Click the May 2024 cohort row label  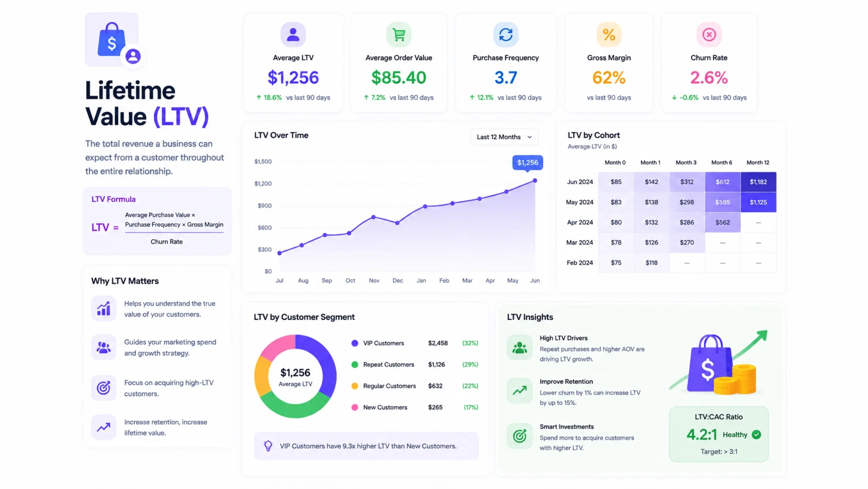(x=579, y=202)
